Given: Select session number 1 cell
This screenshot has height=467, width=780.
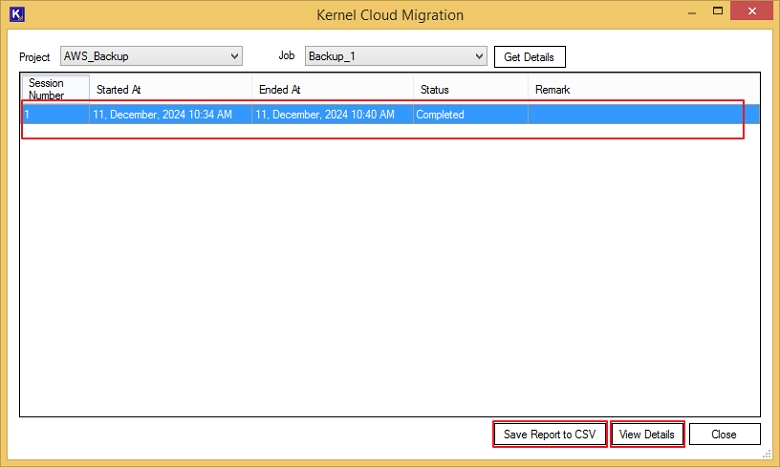Looking at the screenshot, I should click(x=55, y=114).
